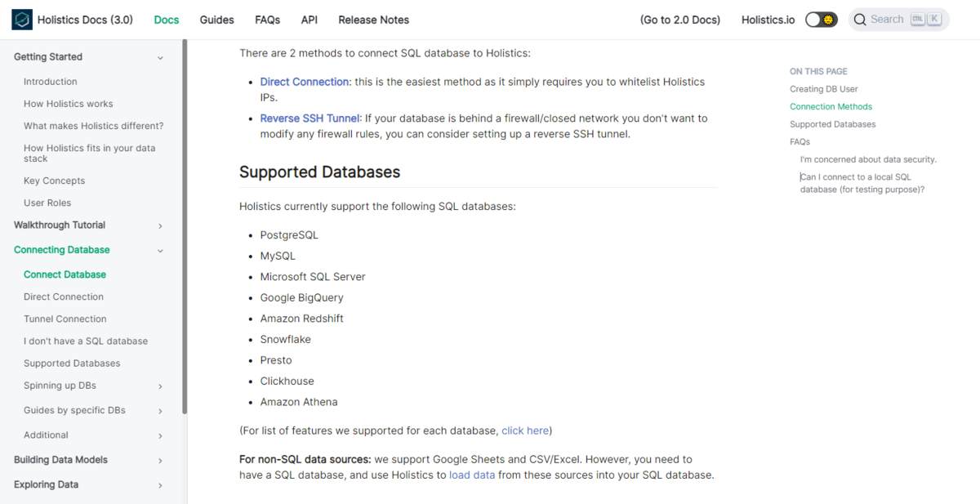Expand the Building Data Models section
The height and width of the screenshot is (504, 980).
pyautogui.click(x=160, y=461)
